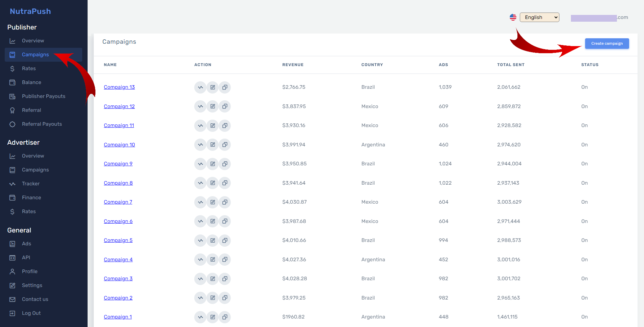This screenshot has height=327, width=644.
Task: Click duplicate icon for Compaign 8
Action: pos(225,183)
